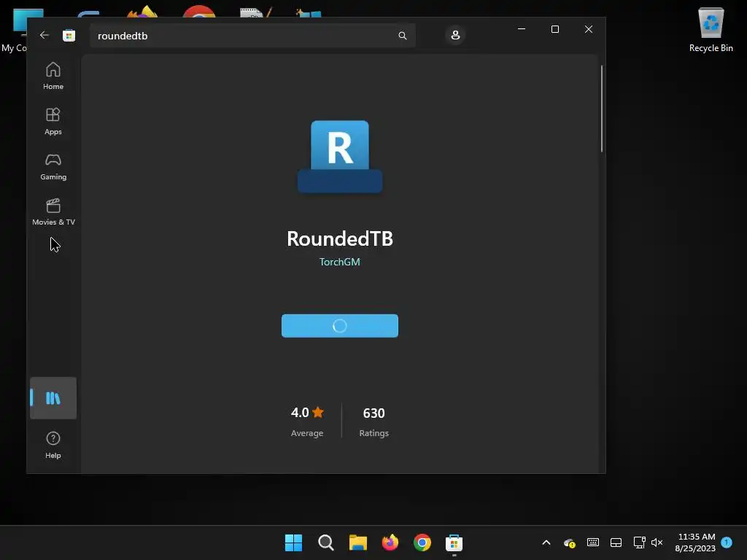The image size is (747, 560).
Task: Open the user account profile icon
Action: point(455,35)
